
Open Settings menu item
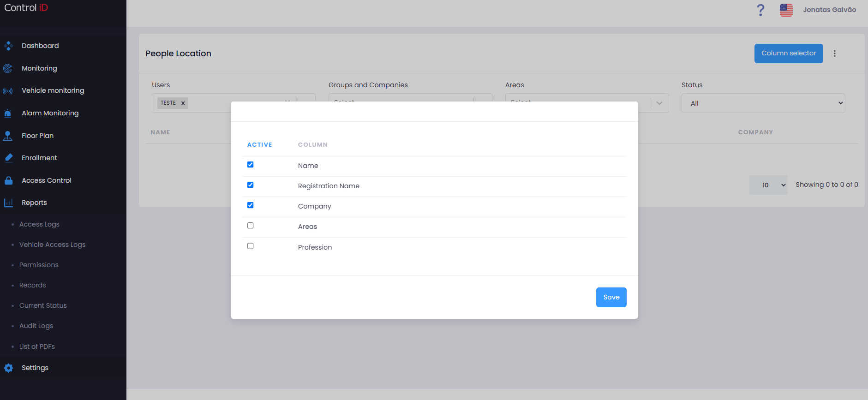pyautogui.click(x=35, y=368)
